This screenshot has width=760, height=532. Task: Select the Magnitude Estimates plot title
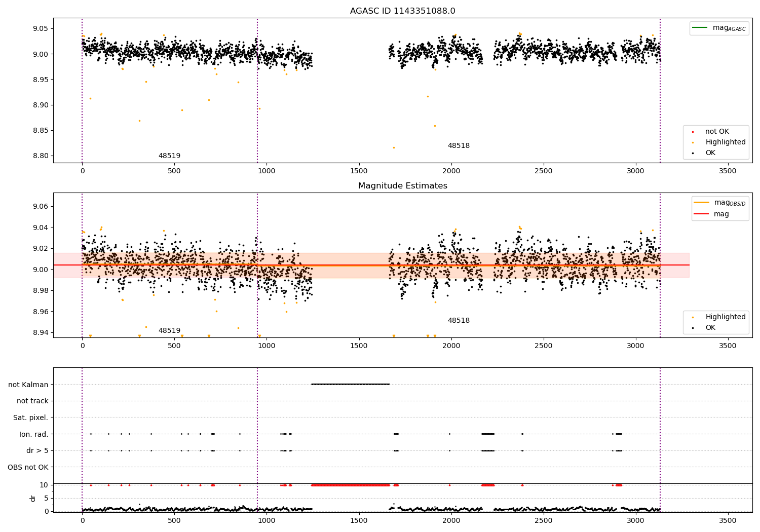click(402, 186)
